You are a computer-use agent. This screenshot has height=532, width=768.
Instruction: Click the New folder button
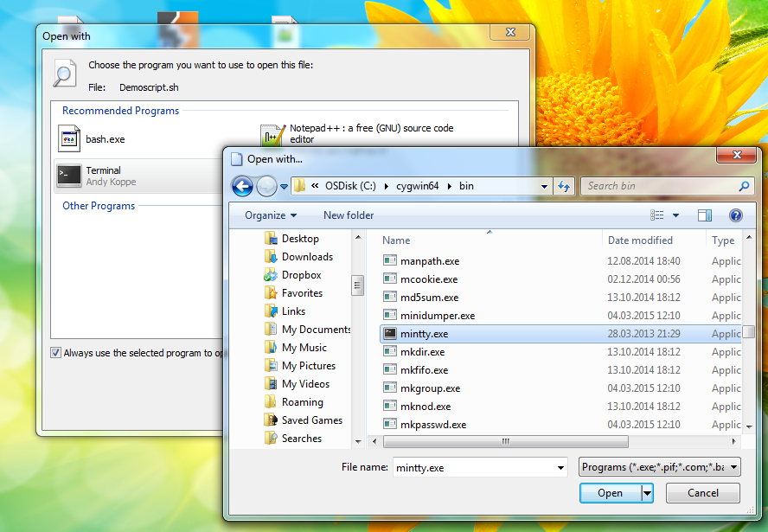coord(349,215)
